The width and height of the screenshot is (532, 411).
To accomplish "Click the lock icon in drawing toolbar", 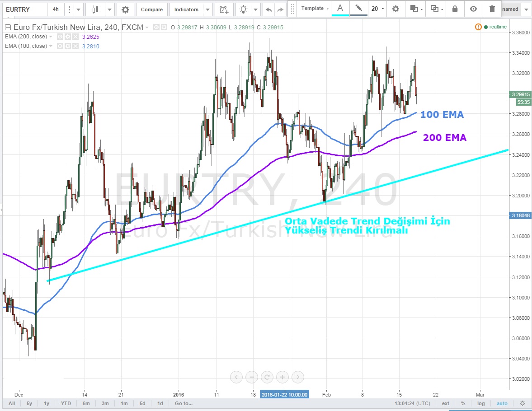I will (455, 9).
